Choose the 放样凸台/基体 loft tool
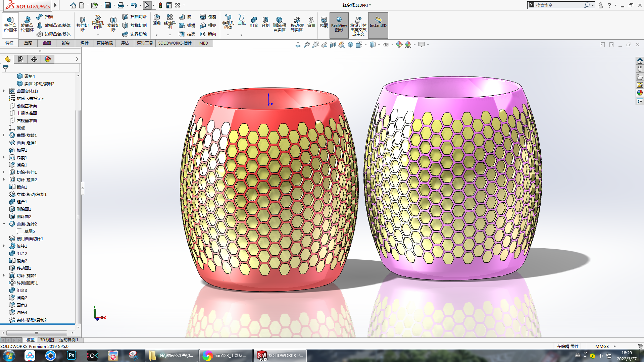This screenshot has width=644, height=362. coord(54,25)
